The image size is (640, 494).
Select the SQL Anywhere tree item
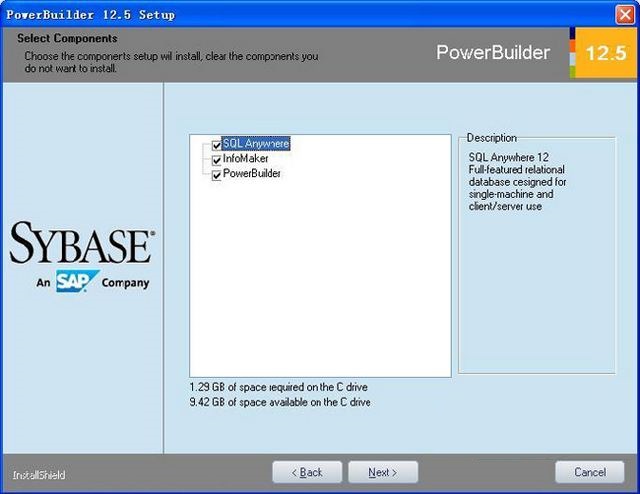coord(256,144)
